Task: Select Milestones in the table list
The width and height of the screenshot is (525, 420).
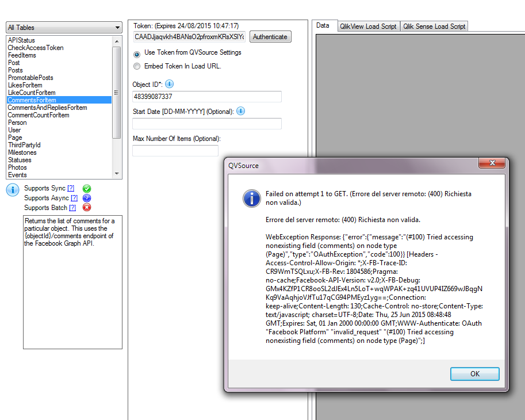Action: click(59, 152)
